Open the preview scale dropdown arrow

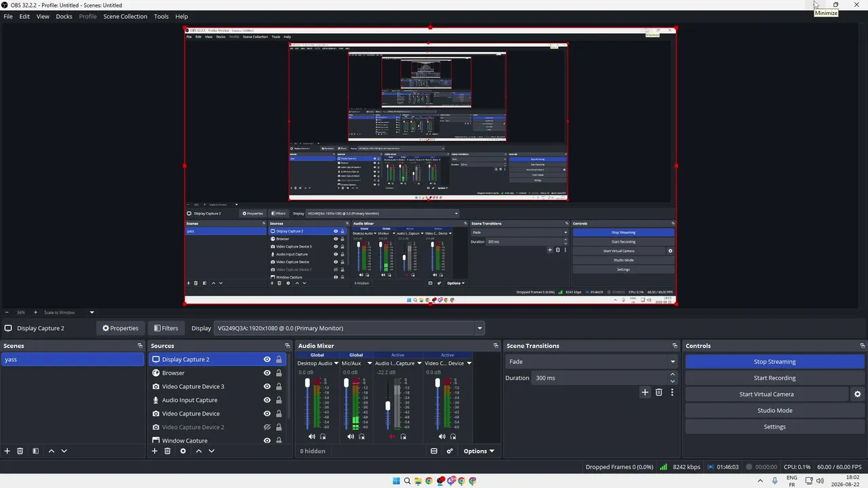pyautogui.click(x=92, y=312)
